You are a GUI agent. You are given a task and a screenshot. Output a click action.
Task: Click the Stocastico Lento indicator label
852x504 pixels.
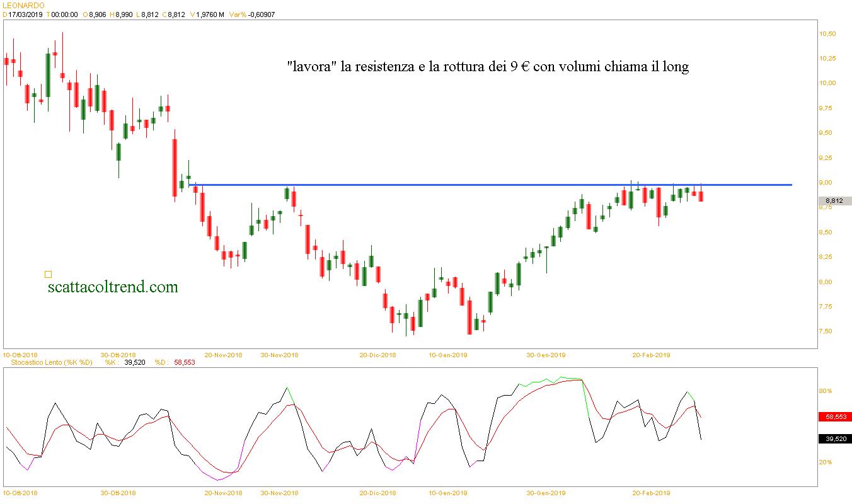[48, 362]
